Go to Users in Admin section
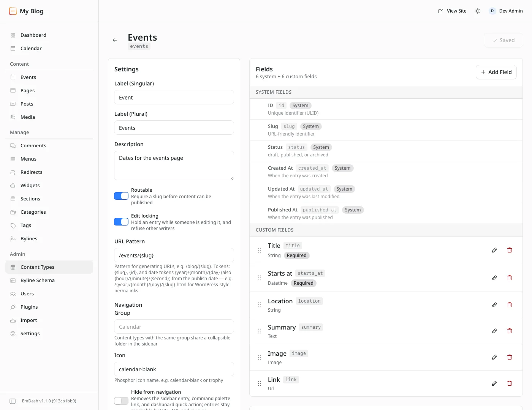532x410 pixels. tap(49, 294)
